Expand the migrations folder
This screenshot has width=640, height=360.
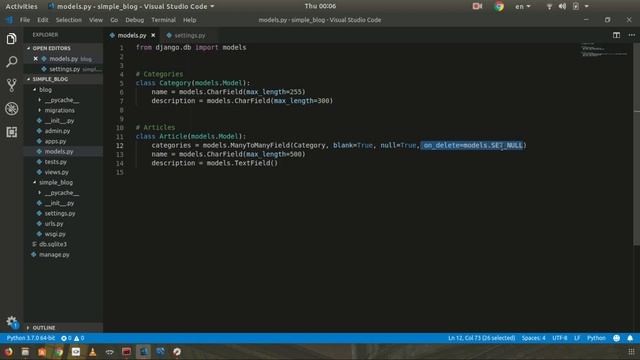point(59,110)
